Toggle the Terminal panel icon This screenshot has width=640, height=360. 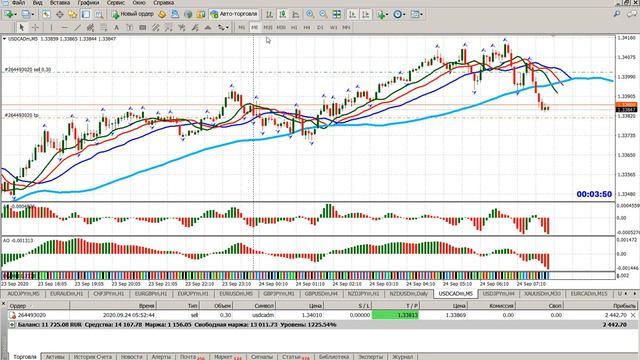(86, 14)
